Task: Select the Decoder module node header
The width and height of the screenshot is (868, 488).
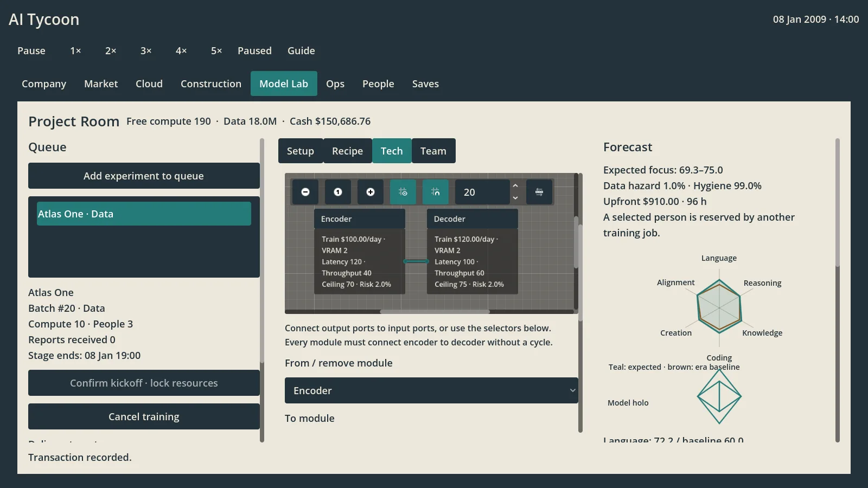Action: pyautogui.click(x=473, y=219)
